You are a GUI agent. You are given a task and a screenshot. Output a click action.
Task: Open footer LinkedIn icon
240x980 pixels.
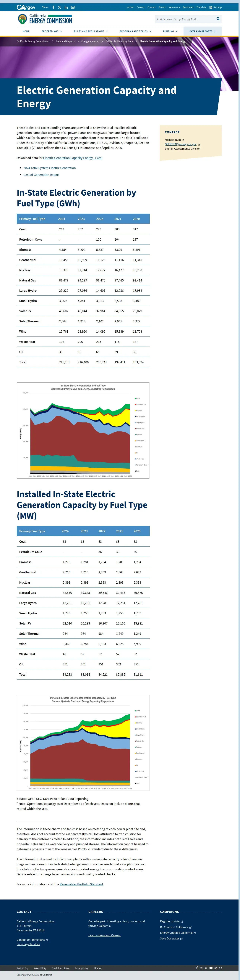[x=216, y=968]
